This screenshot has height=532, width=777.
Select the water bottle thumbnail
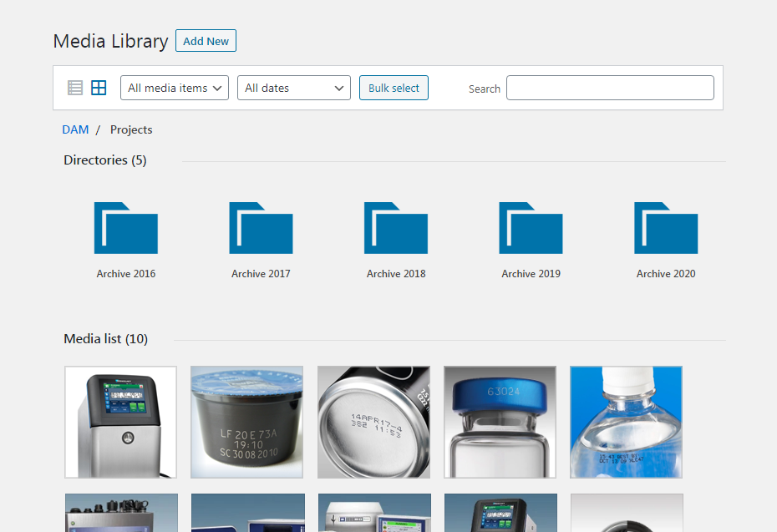coord(627,422)
